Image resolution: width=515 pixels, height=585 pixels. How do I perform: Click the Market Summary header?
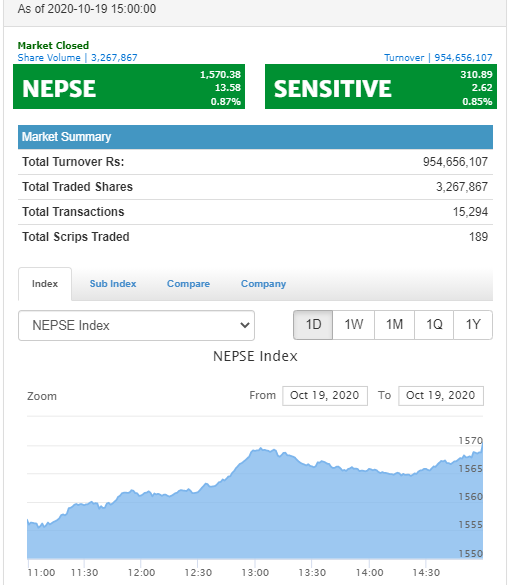(255, 137)
